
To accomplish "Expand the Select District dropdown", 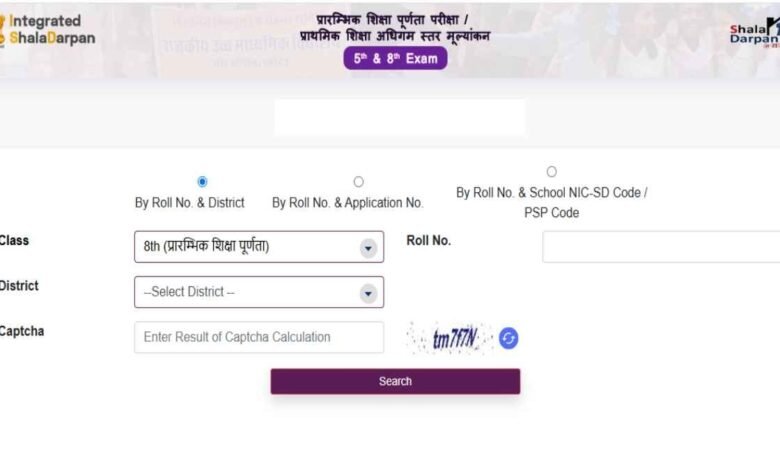I will click(x=259, y=292).
